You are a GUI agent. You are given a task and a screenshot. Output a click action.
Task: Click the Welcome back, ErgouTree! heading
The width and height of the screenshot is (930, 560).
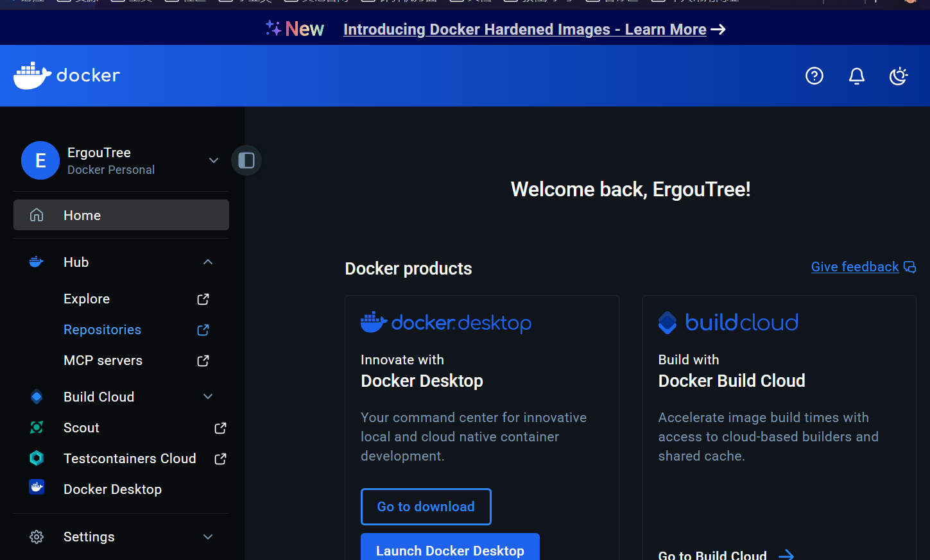point(631,189)
